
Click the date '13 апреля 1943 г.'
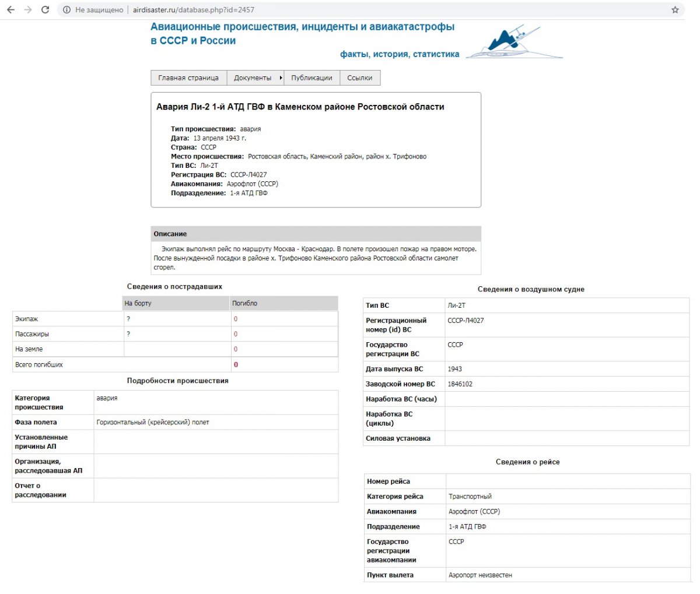tap(220, 138)
